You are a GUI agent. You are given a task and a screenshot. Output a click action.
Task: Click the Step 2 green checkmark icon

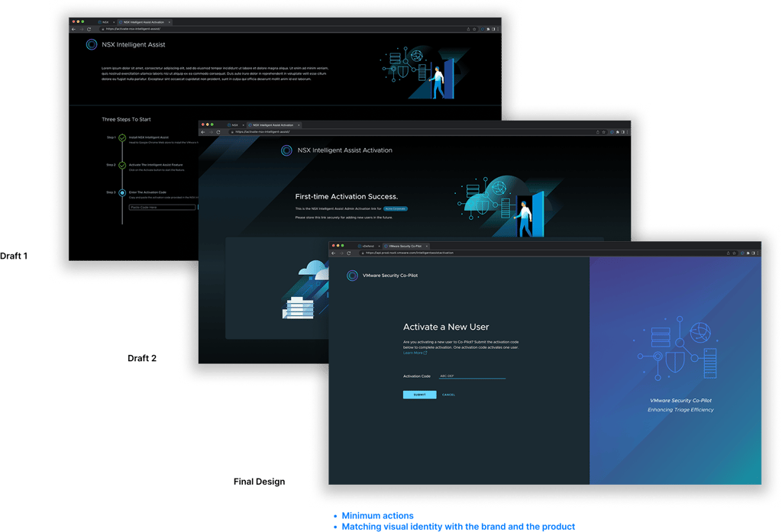tap(122, 165)
